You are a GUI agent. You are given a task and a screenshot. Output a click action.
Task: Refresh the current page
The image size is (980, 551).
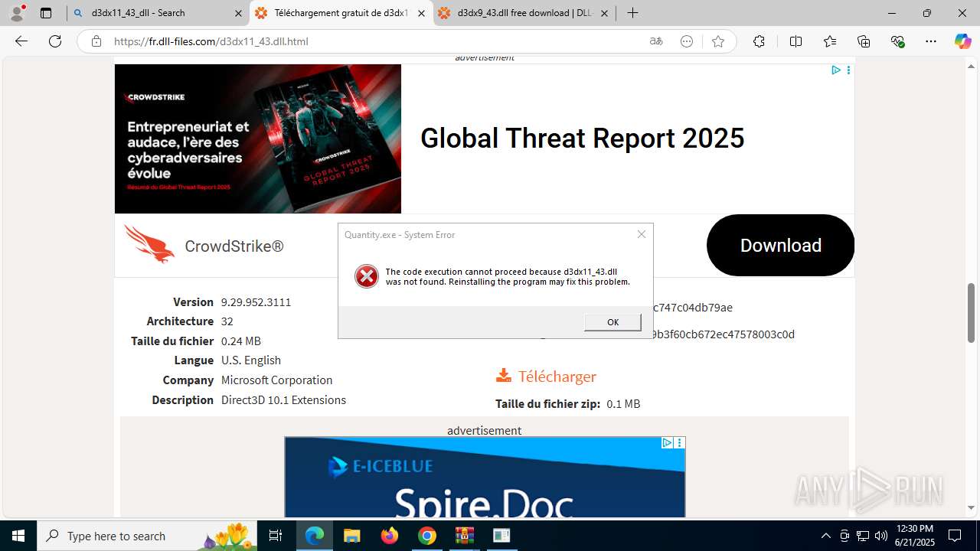pyautogui.click(x=55, y=41)
